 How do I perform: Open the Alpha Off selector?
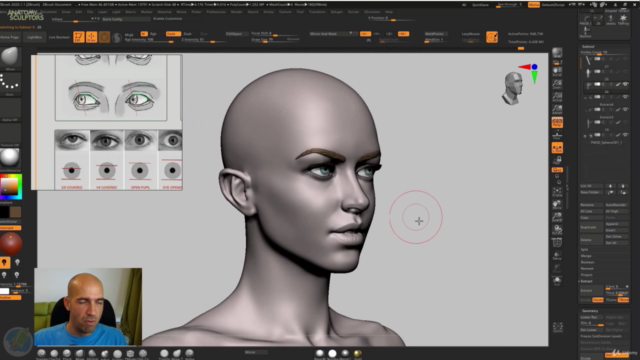[x=10, y=109]
